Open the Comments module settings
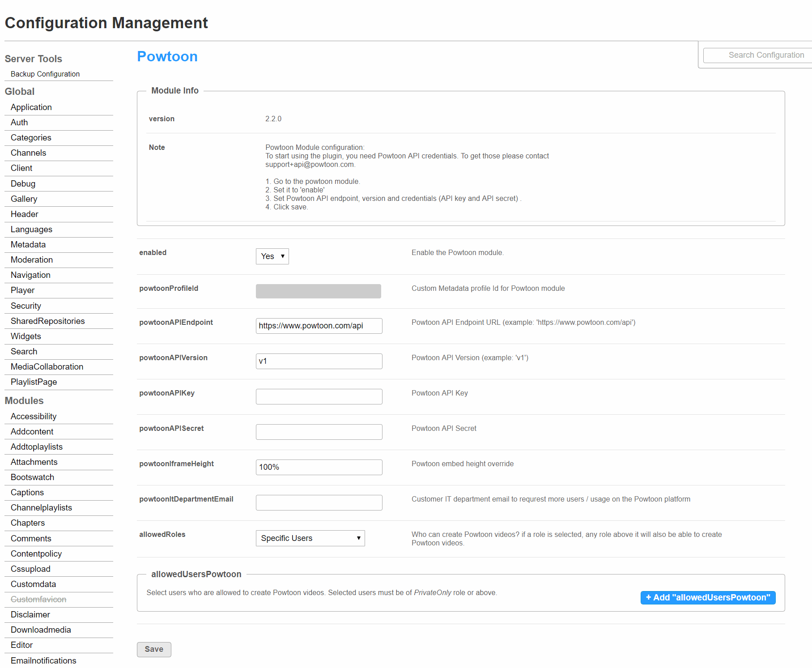 pos(31,539)
